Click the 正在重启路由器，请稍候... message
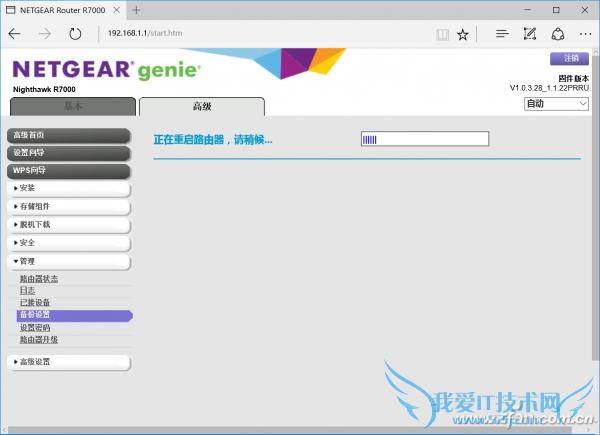 [x=213, y=140]
